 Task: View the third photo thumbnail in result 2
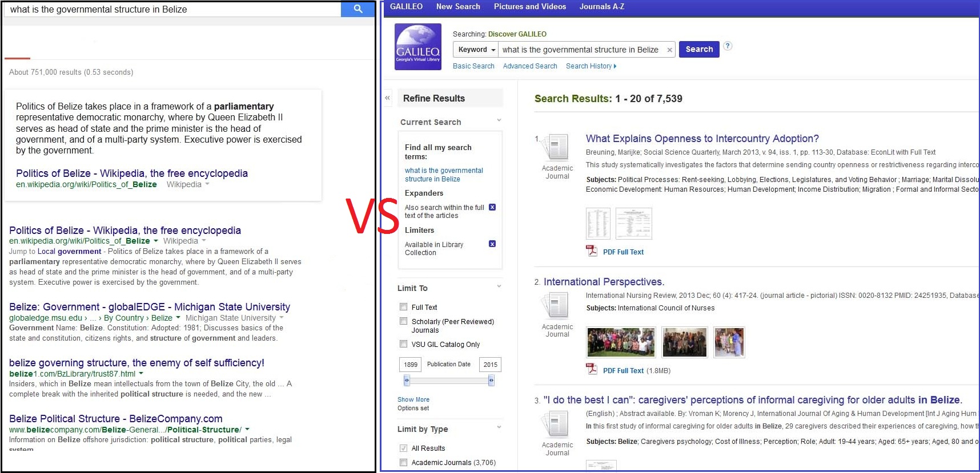coord(729,342)
